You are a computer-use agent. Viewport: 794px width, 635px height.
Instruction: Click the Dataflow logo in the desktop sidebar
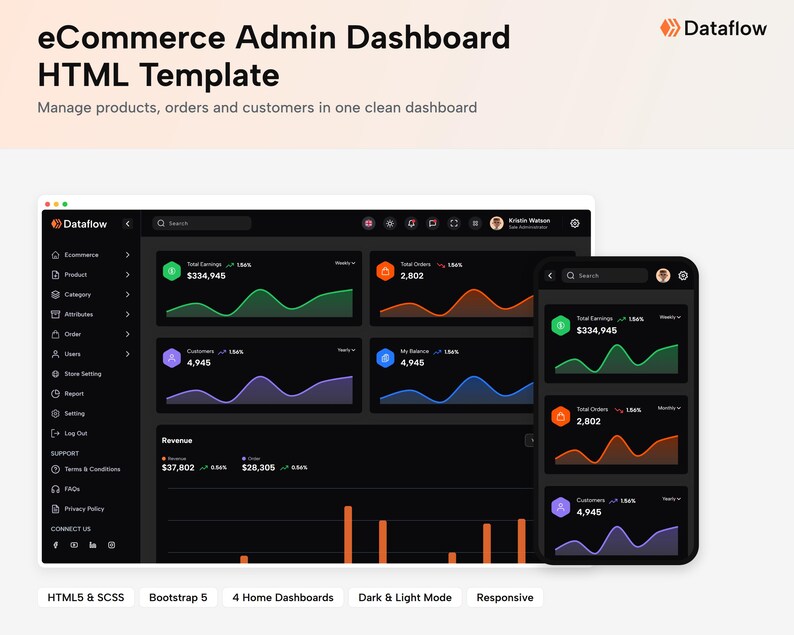click(x=79, y=224)
